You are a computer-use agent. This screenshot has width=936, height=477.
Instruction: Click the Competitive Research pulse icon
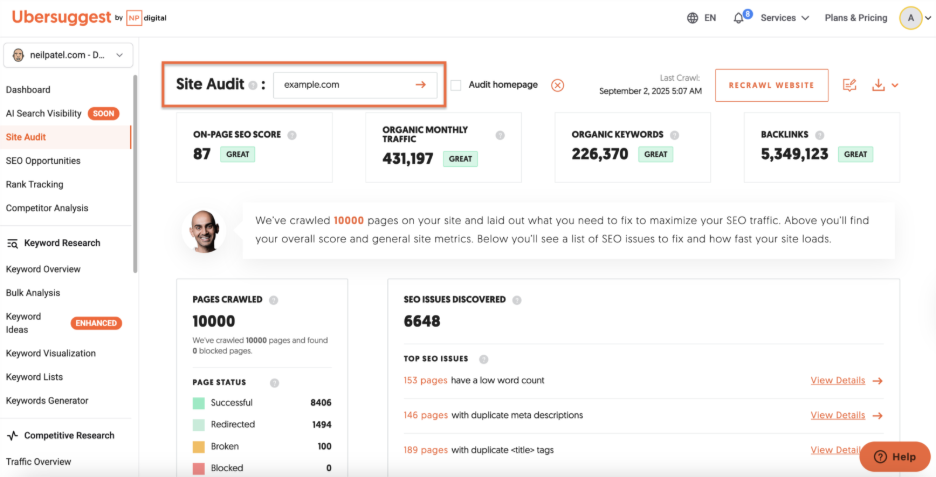click(x=12, y=436)
